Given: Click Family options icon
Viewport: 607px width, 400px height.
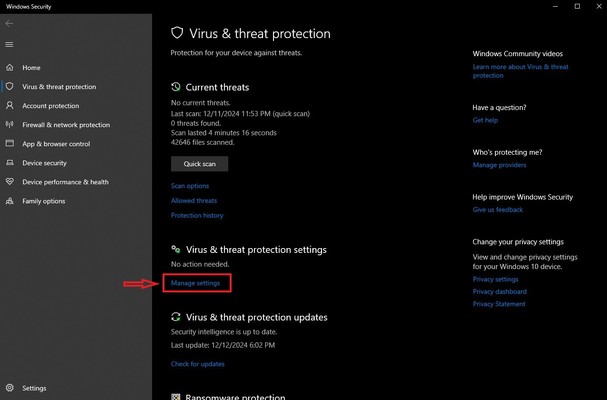Looking at the screenshot, I should (x=10, y=201).
